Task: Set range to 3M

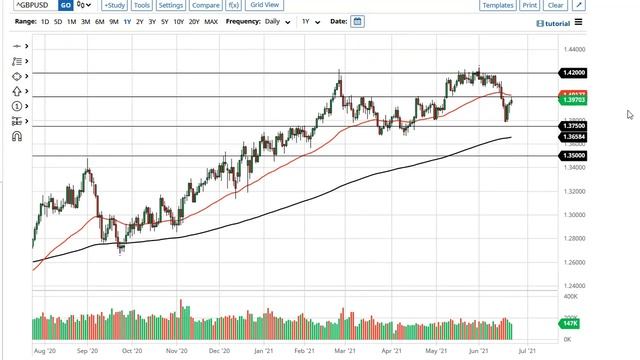Action: coord(85,22)
